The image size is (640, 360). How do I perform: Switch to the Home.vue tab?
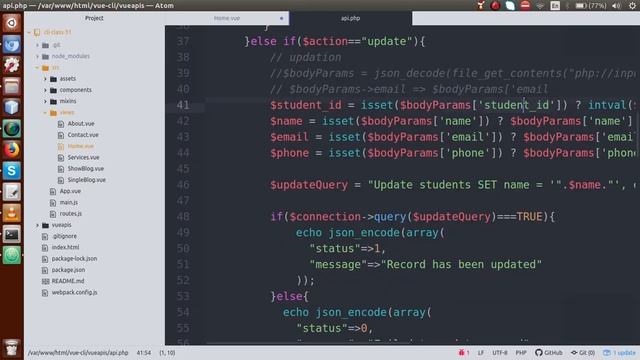point(227,18)
